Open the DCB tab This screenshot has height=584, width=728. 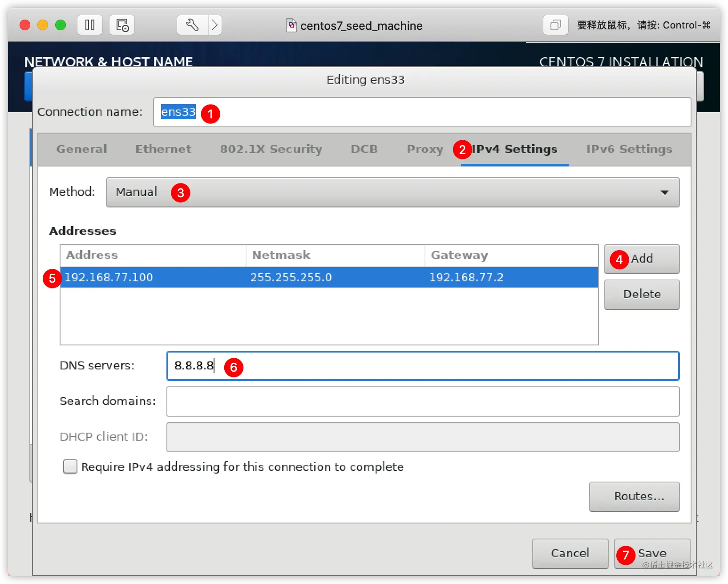coord(364,149)
